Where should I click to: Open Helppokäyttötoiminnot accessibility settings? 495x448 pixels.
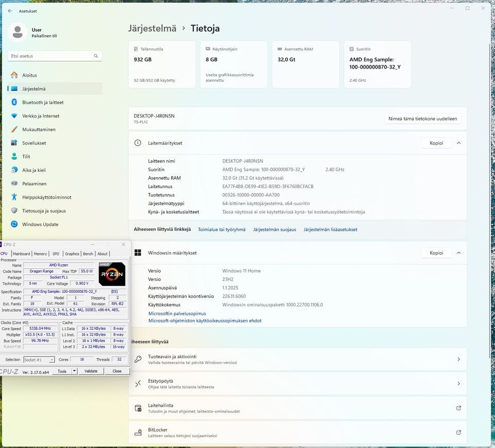point(55,197)
